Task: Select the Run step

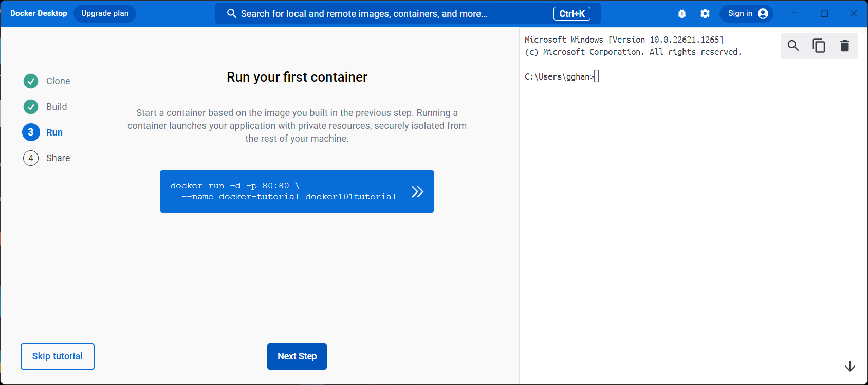Action: (x=54, y=132)
